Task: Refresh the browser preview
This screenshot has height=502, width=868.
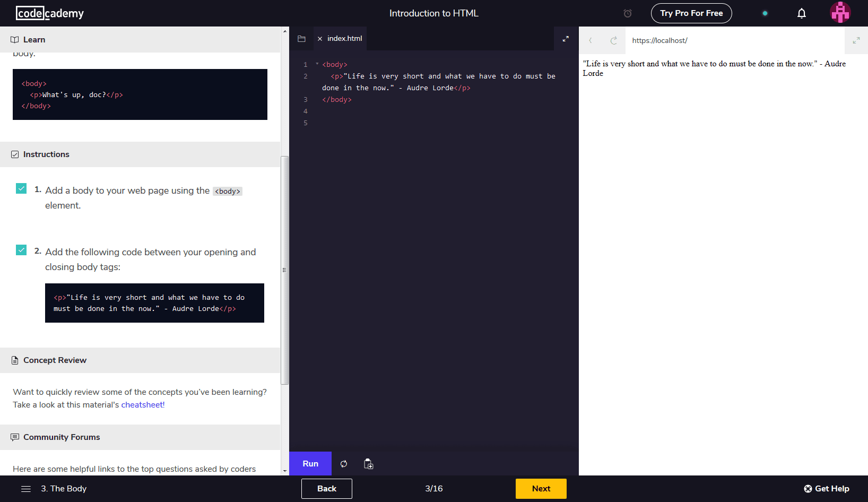Action: click(613, 40)
